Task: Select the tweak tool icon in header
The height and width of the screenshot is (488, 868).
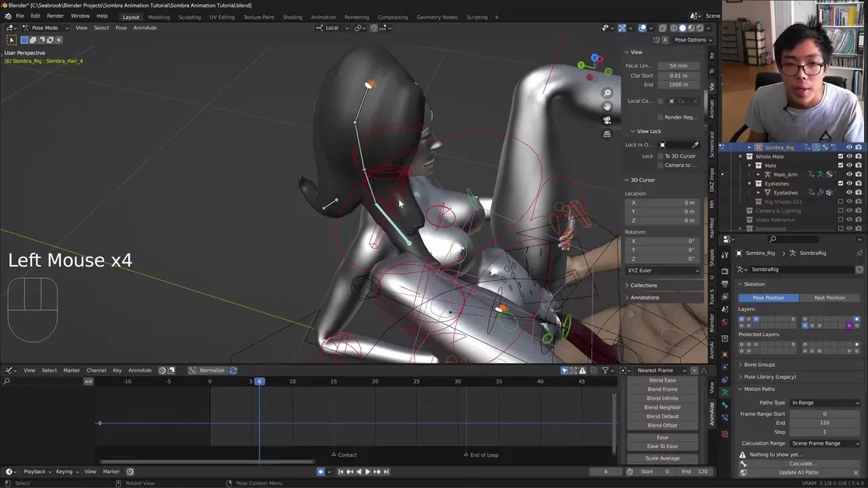Action: coord(12,40)
